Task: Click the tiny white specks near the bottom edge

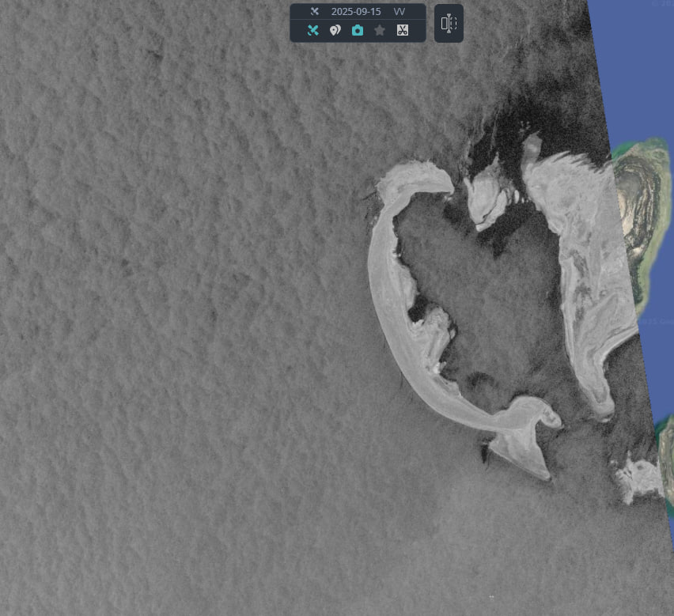Action: [x=492, y=597]
